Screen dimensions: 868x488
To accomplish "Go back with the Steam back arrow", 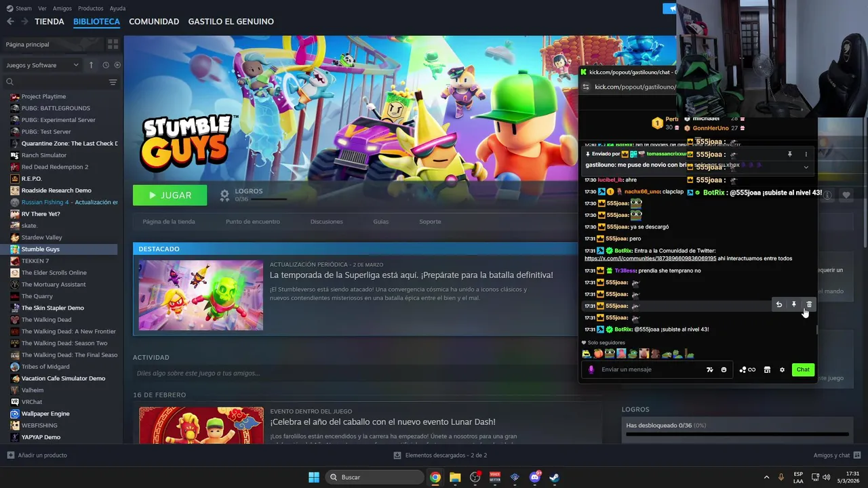I will (x=10, y=22).
